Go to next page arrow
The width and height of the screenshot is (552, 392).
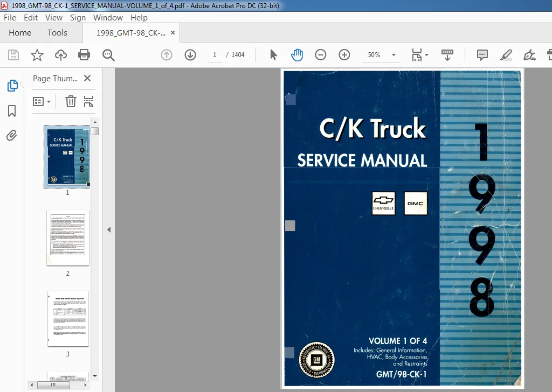click(190, 55)
